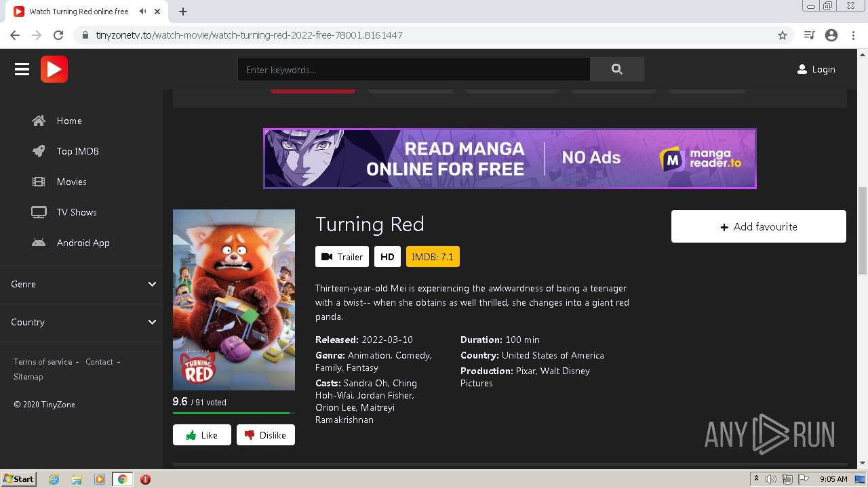Bookmark page with star icon
The width and height of the screenshot is (868, 488).
pyautogui.click(x=783, y=35)
